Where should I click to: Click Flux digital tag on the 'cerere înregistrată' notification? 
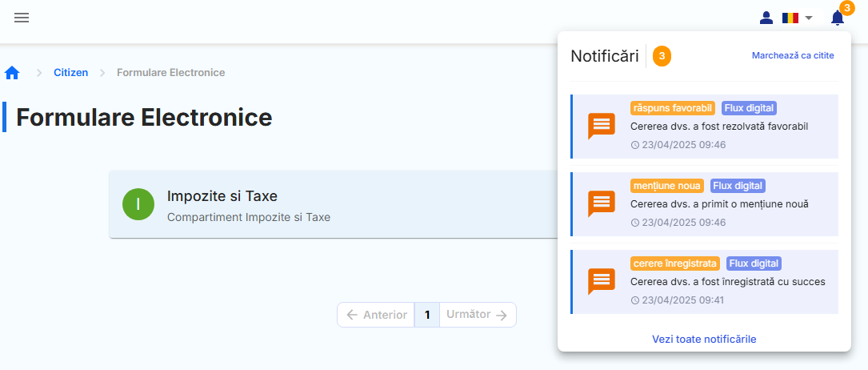point(754,263)
